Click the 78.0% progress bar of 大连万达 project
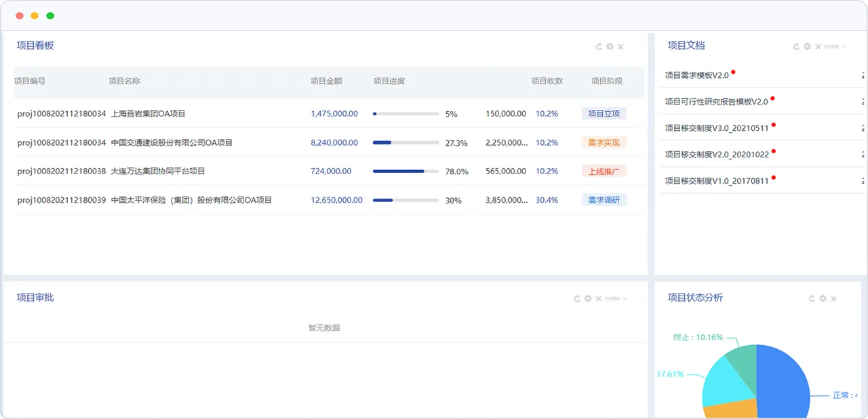The width and height of the screenshot is (868, 419). [x=406, y=172]
